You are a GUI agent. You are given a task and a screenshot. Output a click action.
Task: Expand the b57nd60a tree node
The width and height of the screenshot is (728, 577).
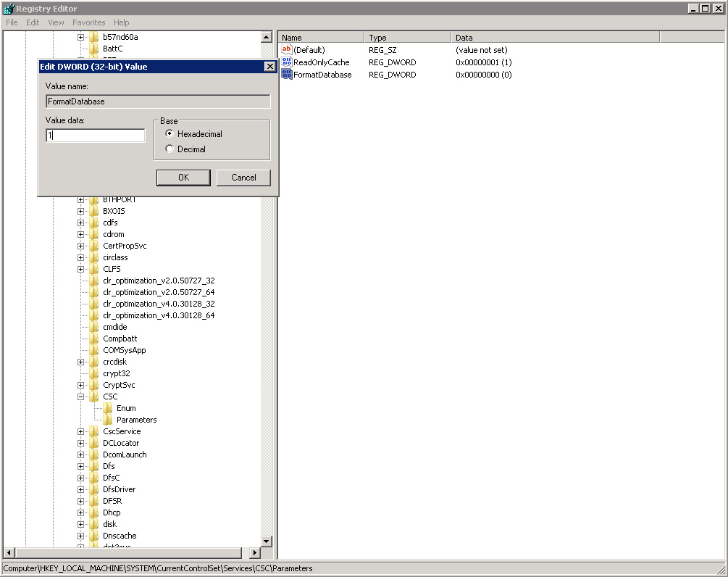coord(81,37)
